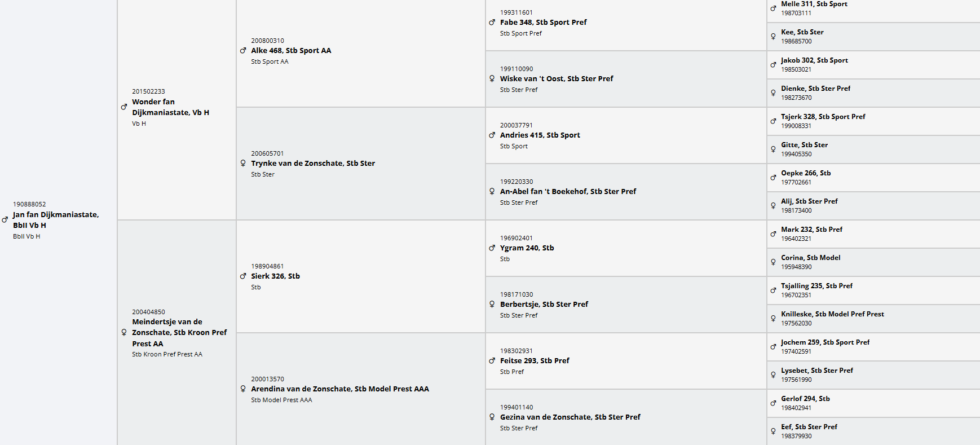Screen dimensions: 980x445
Task: Open Wiske van 't Oost entry
Action: (556, 79)
